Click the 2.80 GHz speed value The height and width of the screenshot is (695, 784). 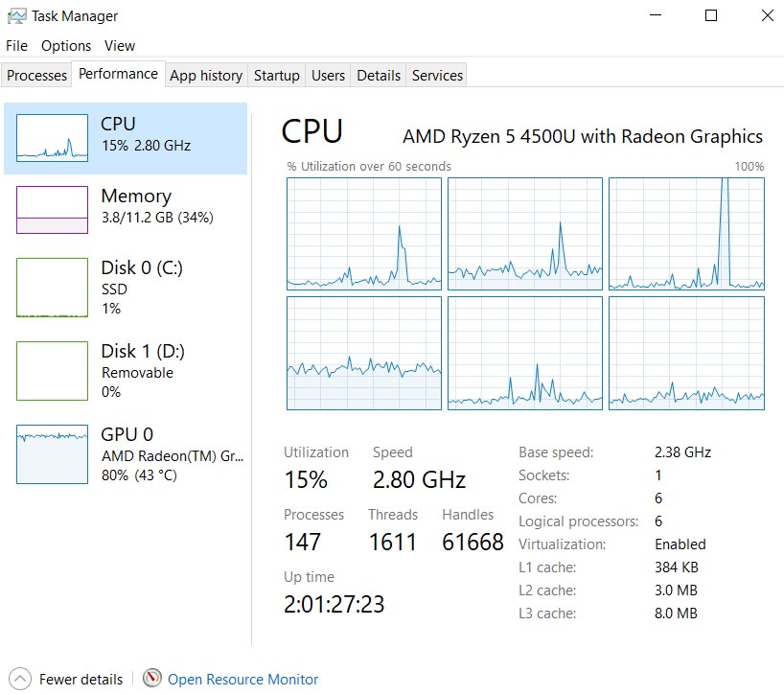point(419,480)
